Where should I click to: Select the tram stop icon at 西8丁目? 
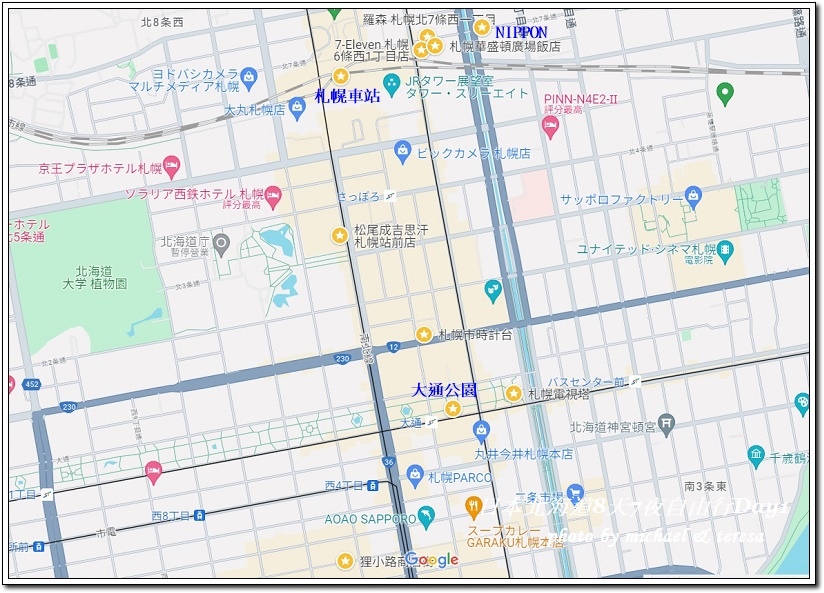(199, 515)
